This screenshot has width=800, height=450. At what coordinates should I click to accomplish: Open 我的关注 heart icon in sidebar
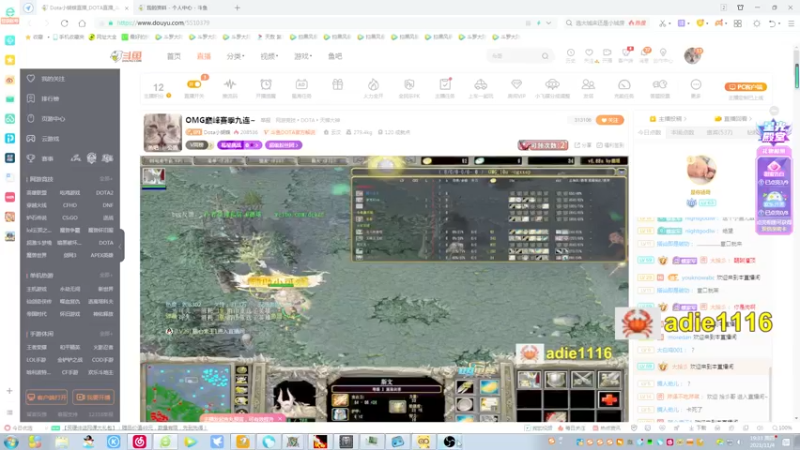31,79
